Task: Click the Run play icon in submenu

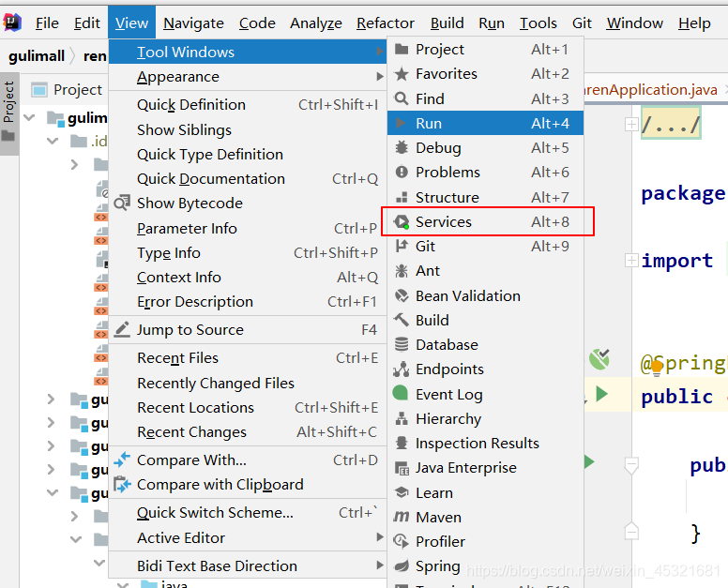Action: click(x=401, y=123)
